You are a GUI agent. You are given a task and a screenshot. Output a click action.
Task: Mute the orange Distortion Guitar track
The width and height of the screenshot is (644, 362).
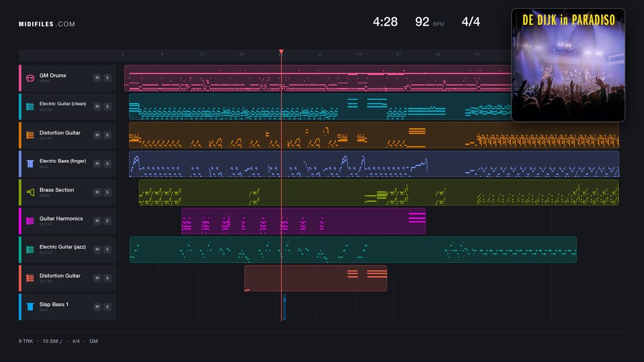(97, 135)
